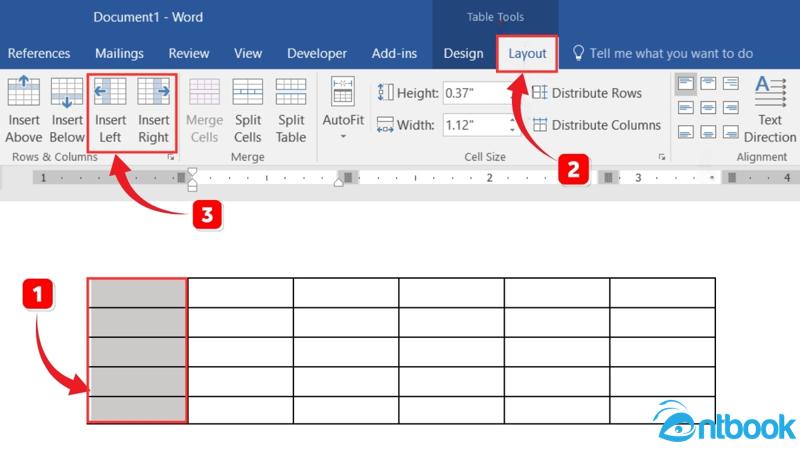Click the Height value field

pyautogui.click(x=476, y=93)
